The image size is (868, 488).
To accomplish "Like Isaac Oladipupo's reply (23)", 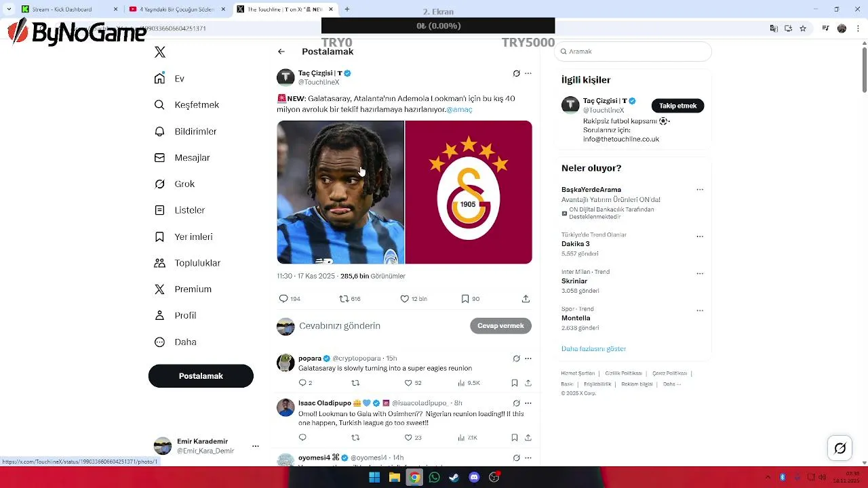I will pos(408,438).
